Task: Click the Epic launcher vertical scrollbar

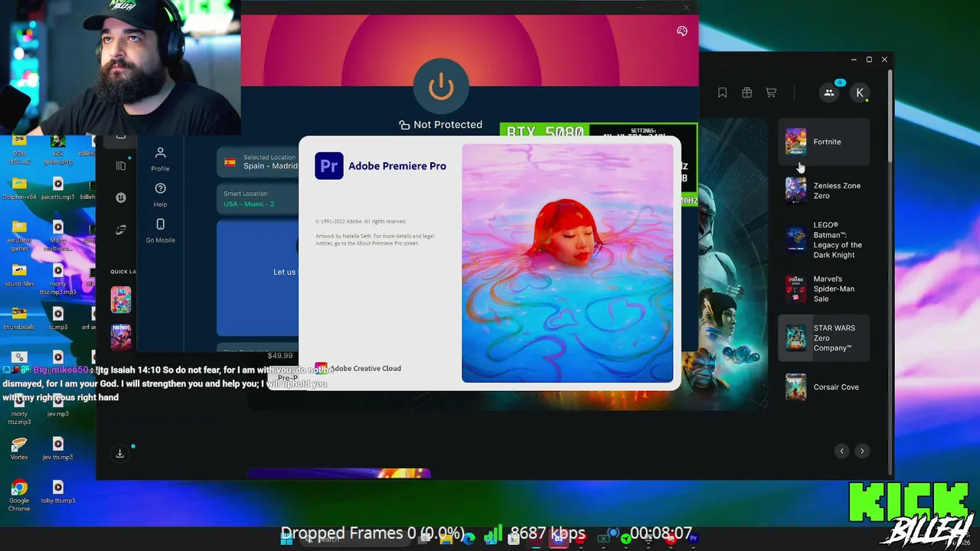Action: click(x=890, y=115)
